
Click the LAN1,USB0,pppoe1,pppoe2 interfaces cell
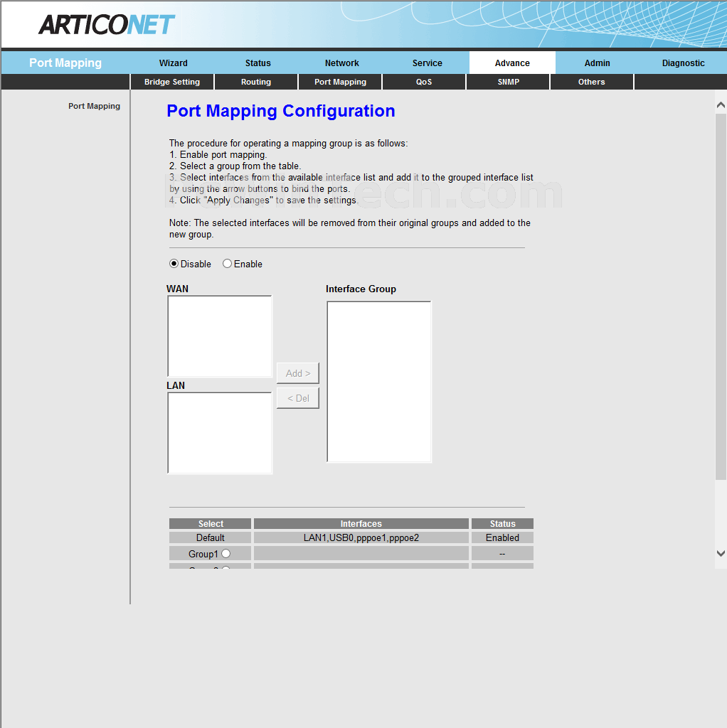(361, 537)
